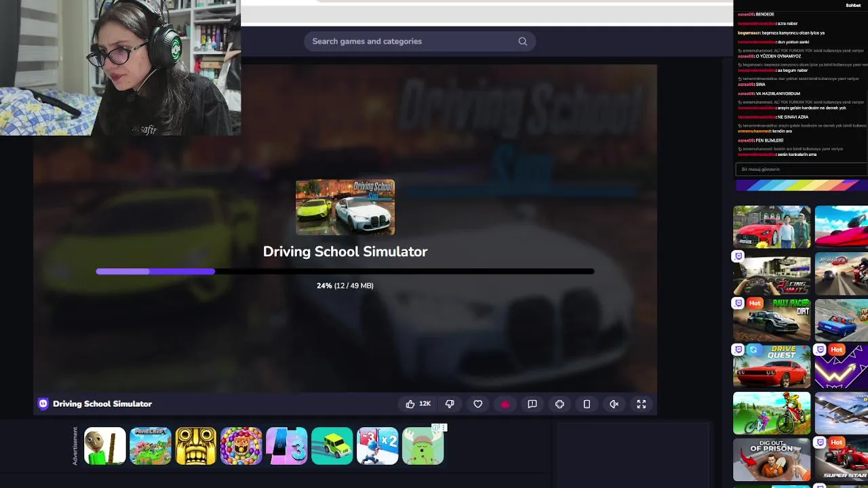This screenshot has width=868, height=488.
Task: Open the red speedboat game thumbnail
Action: point(842,227)
